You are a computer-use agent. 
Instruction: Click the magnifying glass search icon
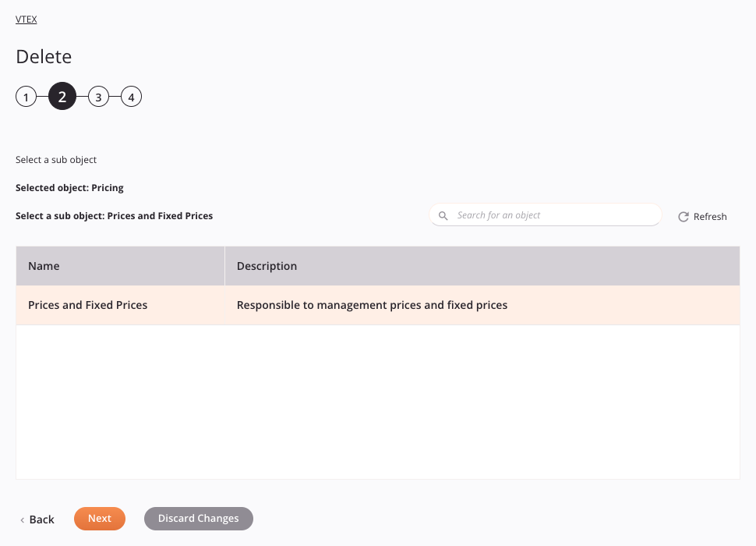click(443, 215)
